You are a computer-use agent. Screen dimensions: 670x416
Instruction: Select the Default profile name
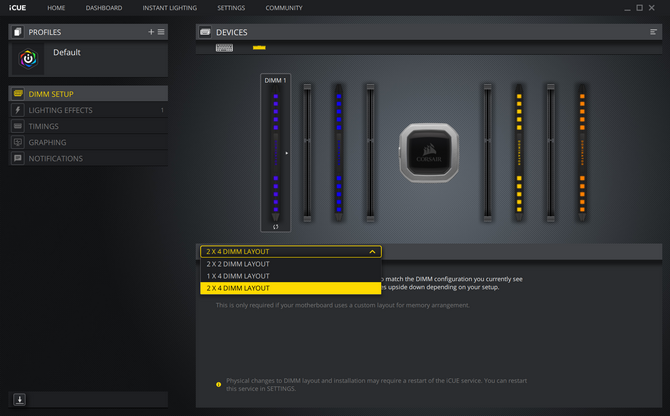67,52
